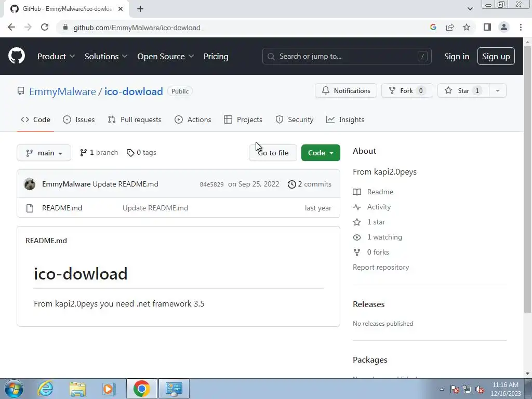This screenshot has width=532, height=399.
Task: Share this page via share icon
Action: click(450, 28)
